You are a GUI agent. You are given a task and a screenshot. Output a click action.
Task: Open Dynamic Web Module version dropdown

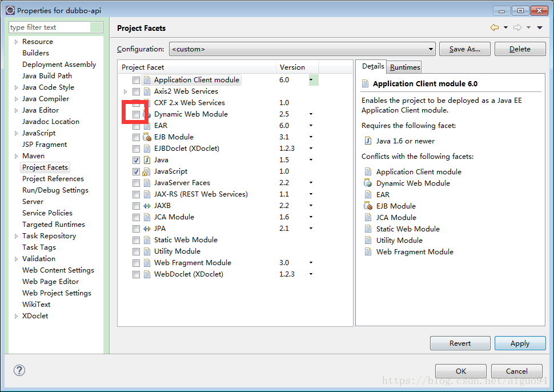(x=311, y=114)
